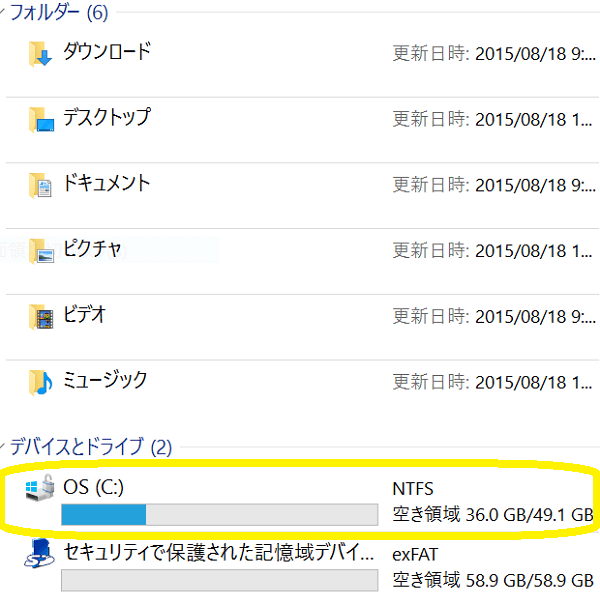Click the ピクチャ 更新日時 date text
Screen dimensions: 600x605
click(492, 251)
